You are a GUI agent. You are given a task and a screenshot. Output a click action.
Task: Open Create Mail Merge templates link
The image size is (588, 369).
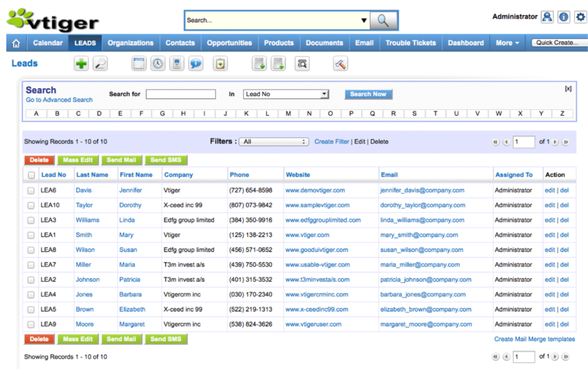[535, 339]
